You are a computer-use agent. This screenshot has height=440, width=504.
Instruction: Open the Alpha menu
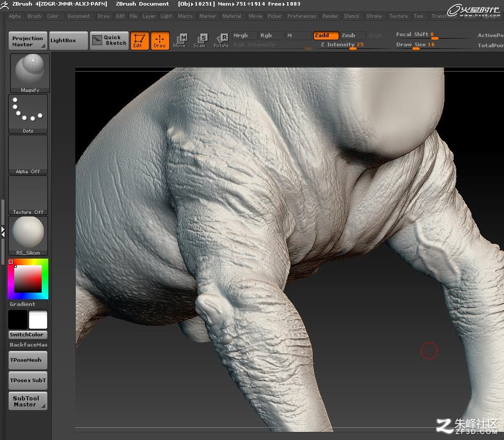pos(15,16)
